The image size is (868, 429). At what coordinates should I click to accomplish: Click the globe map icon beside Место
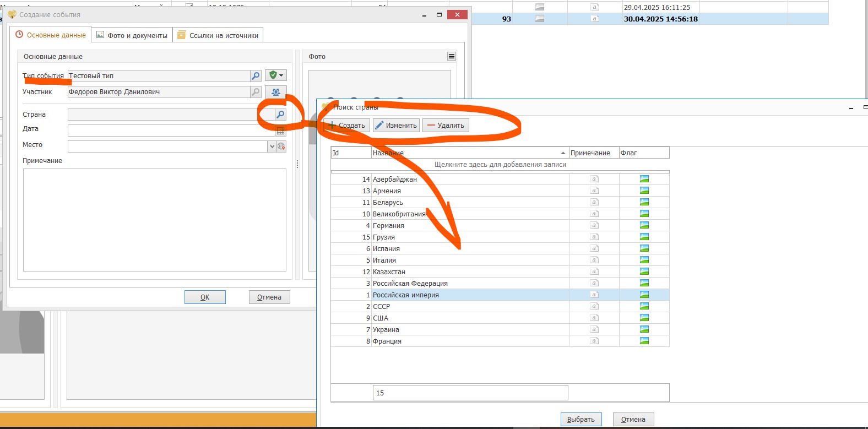tap(281, 146)
